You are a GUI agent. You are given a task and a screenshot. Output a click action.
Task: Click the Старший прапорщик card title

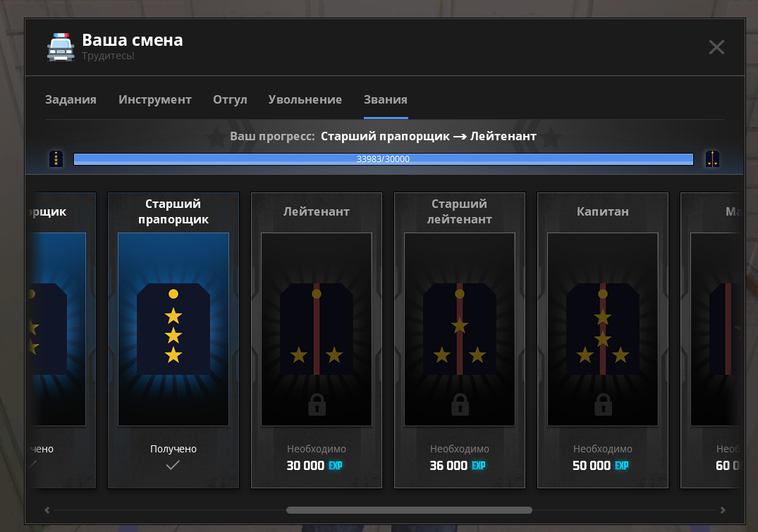click(x=173, y=211)
